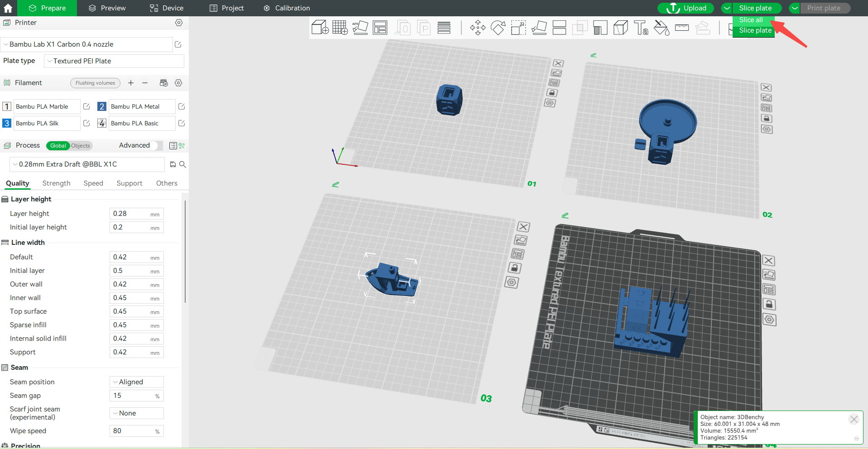Toggle lock on plate 03
Screen dimensions: 868x449
(x=514, y=268)
